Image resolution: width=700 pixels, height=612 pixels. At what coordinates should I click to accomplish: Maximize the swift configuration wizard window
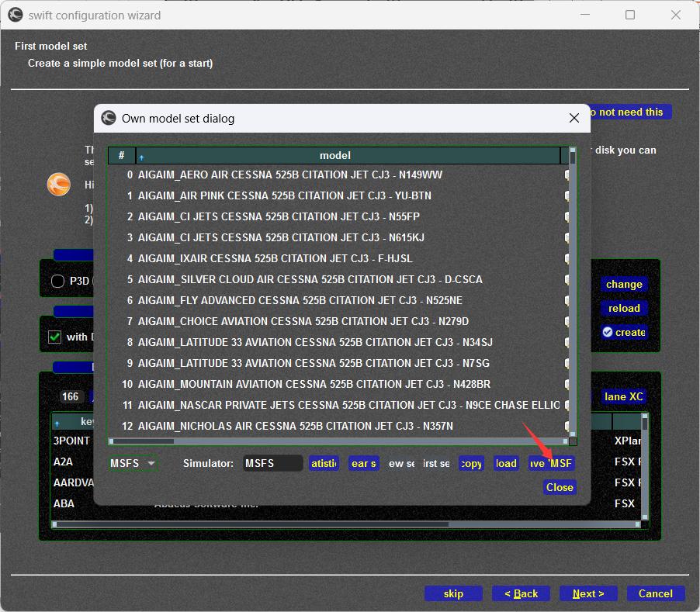[630, 15]
